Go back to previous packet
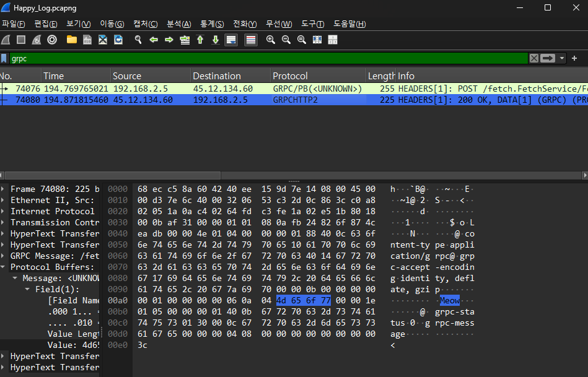 pyautogui.click(x=154, y=40)
